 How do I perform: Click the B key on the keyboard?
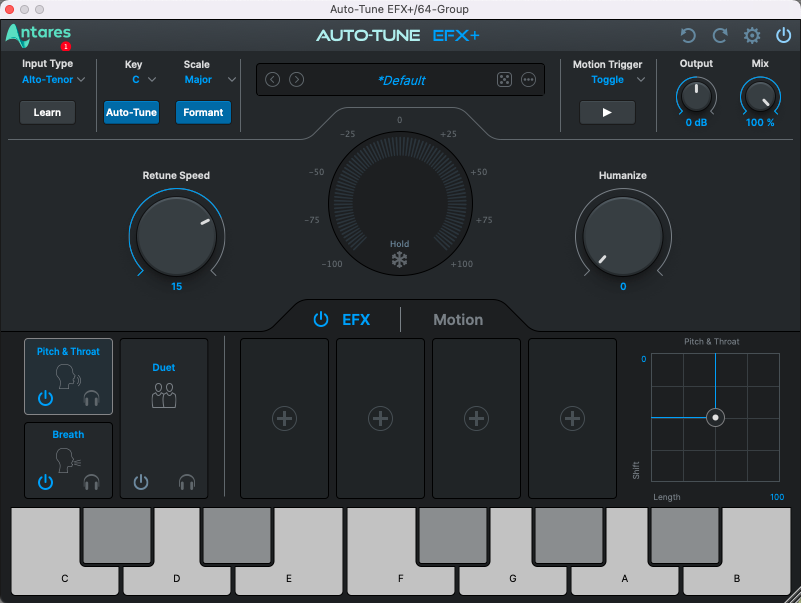tap(737, 578)
